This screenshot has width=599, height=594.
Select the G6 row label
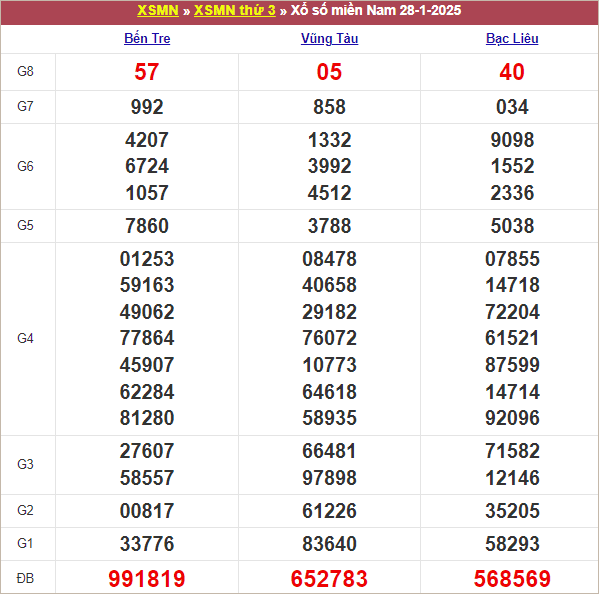tap(25, 166)
